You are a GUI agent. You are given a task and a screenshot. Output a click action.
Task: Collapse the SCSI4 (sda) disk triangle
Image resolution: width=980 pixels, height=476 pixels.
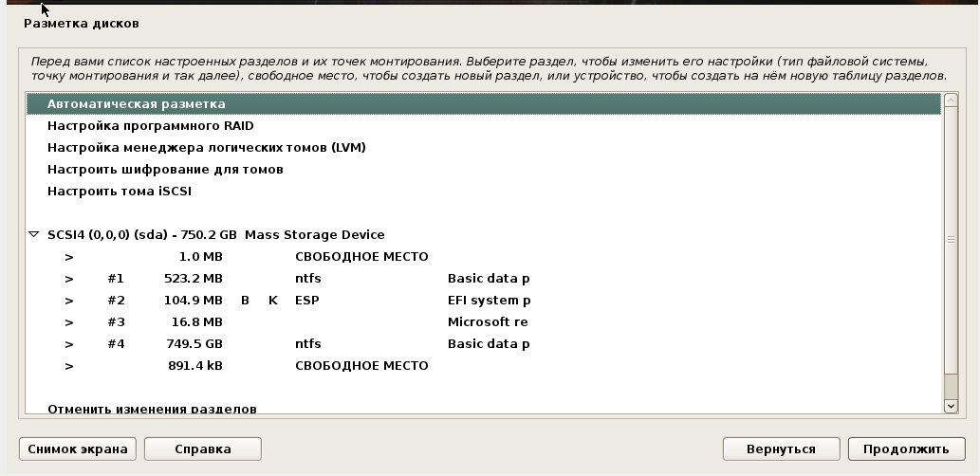34,234
